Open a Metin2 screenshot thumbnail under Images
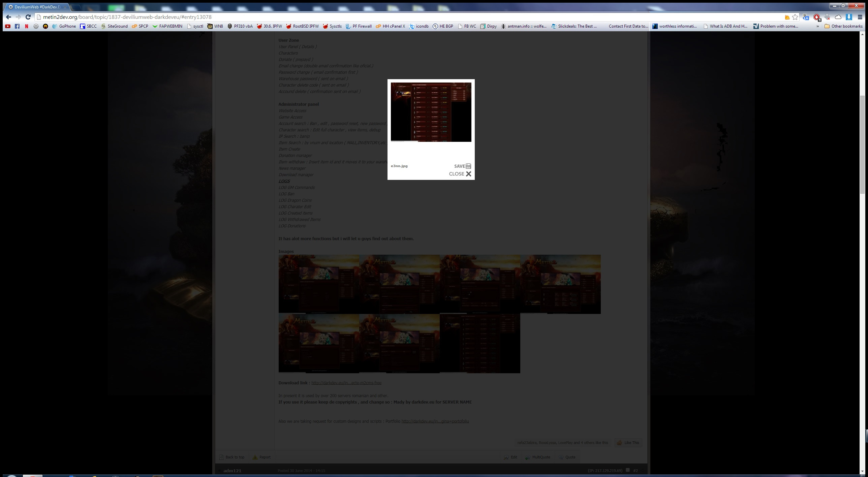 pyautogui.click(x=318, y=284)
